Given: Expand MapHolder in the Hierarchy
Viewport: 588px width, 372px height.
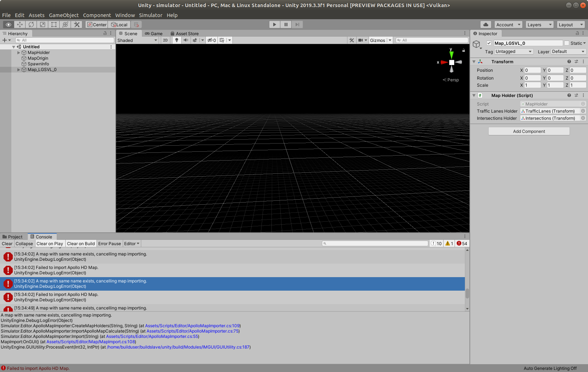Looking at the screenshot, I should click(18, 52).
